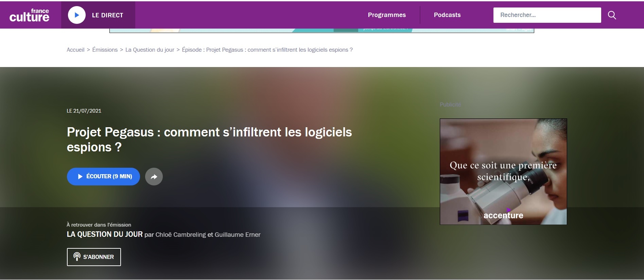
Task: Click the magnifying glass search icon
Action: pyautogui.click(x=612, y=15)
